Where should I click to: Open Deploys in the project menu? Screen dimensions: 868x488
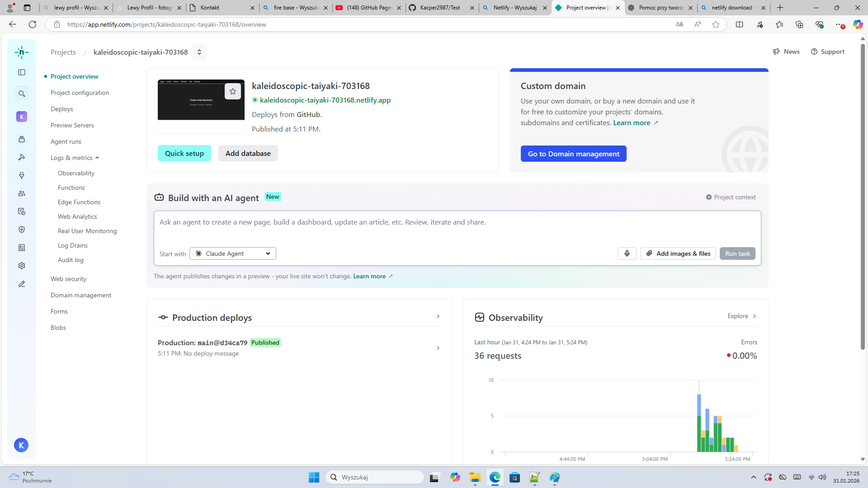click(x=62, y=109)
